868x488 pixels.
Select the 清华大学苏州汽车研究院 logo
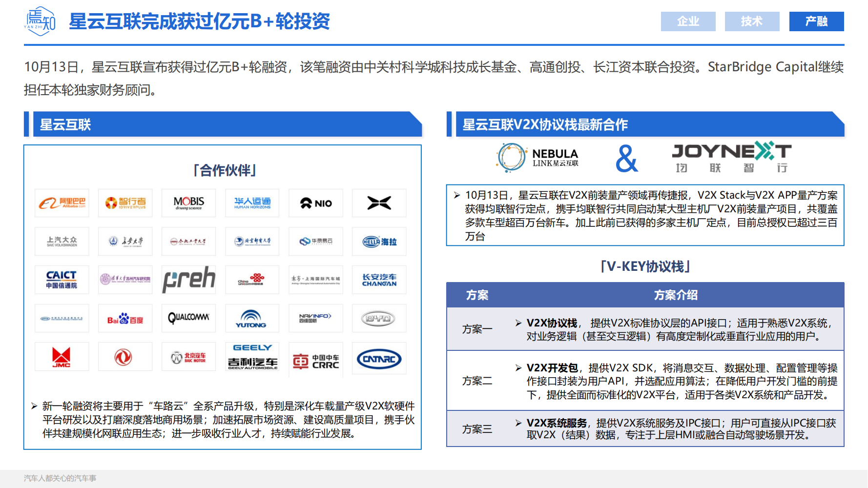(x=125, y=280)
